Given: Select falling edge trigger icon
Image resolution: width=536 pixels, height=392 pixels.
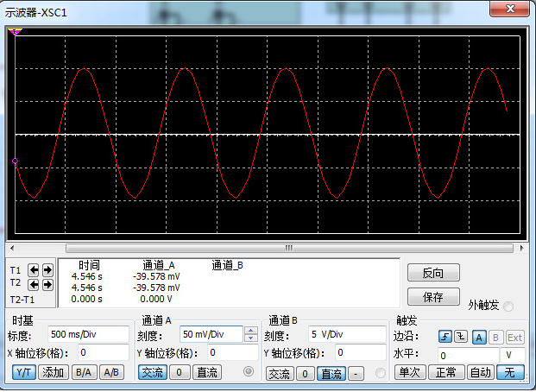Looking at the screenshot, I should pyautogui.click(x=461, y=337).
